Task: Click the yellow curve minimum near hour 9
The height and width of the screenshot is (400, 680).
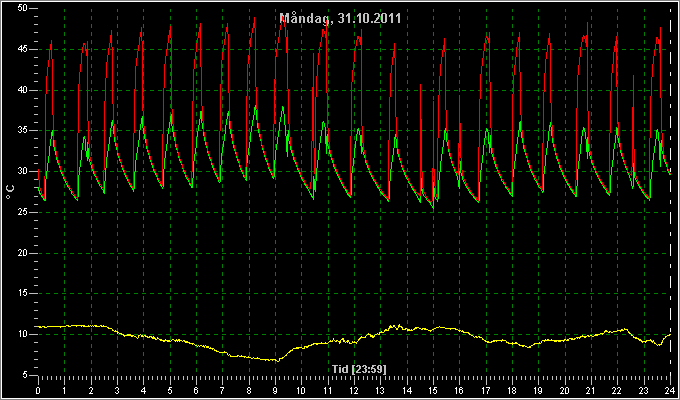Action: 276,360
